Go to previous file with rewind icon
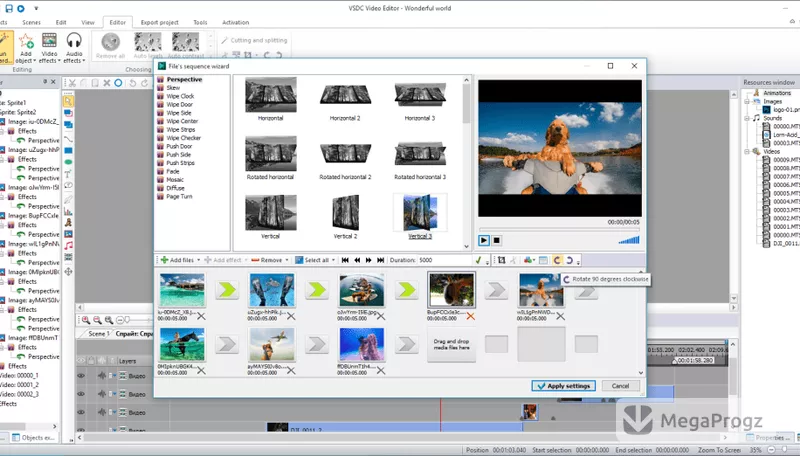Image resolution: width=800 pixels, height=456 pixels. point(357,260)
